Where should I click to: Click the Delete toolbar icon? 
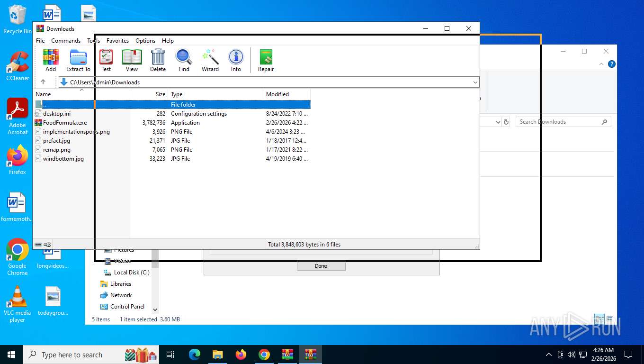click(x=158, y=60)
